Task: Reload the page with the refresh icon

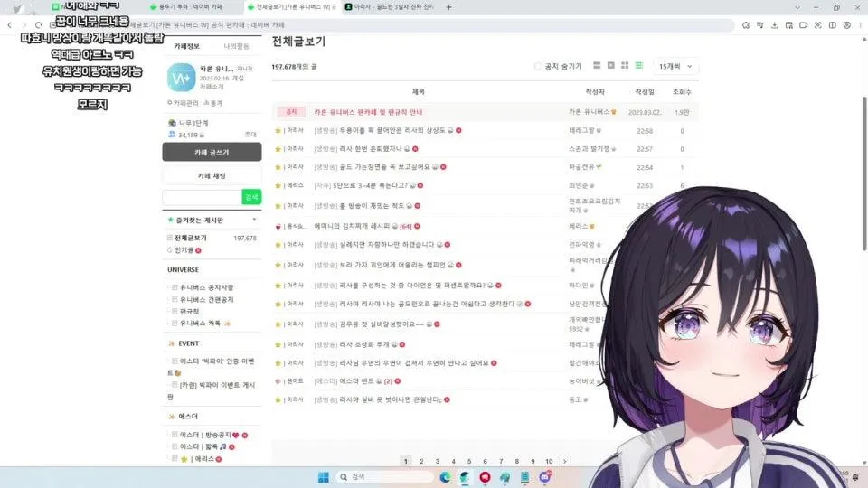Action: [38, 25]
